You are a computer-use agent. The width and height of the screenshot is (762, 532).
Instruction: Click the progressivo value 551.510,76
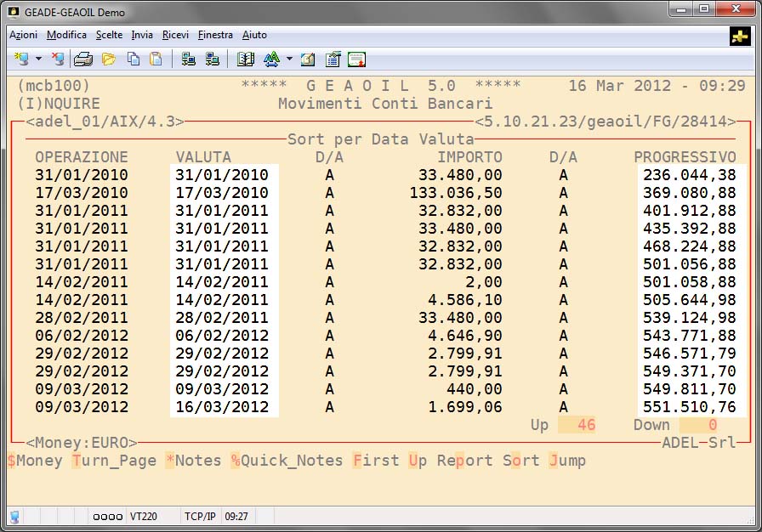tap(690, 407)
